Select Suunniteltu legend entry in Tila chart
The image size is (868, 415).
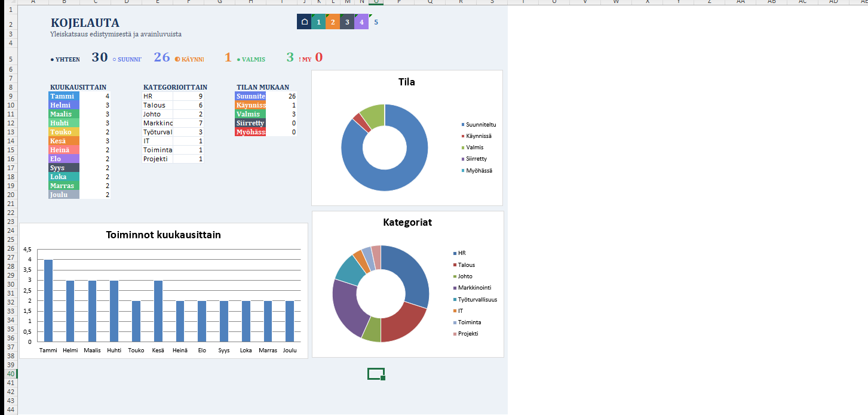point(481,125)
